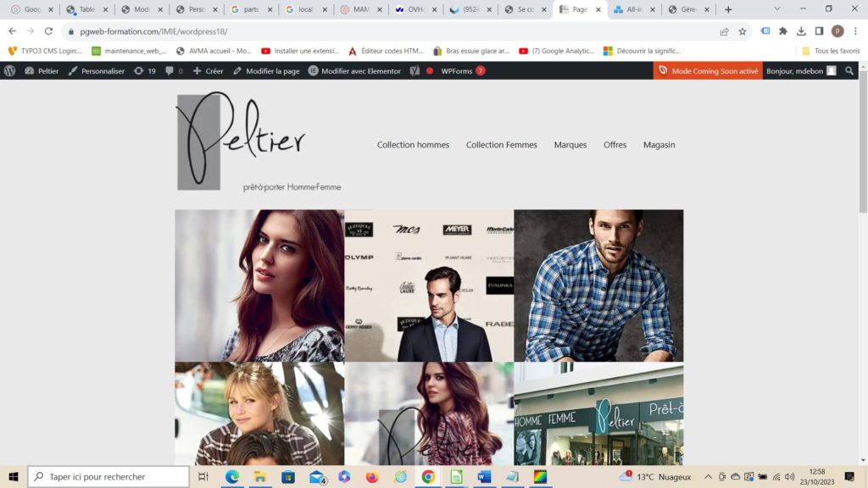The height and width of the screenshot is (488, 868).
Task: Open the Éditeur codes HTM bookmark
Action: click(x=386, y=51)
